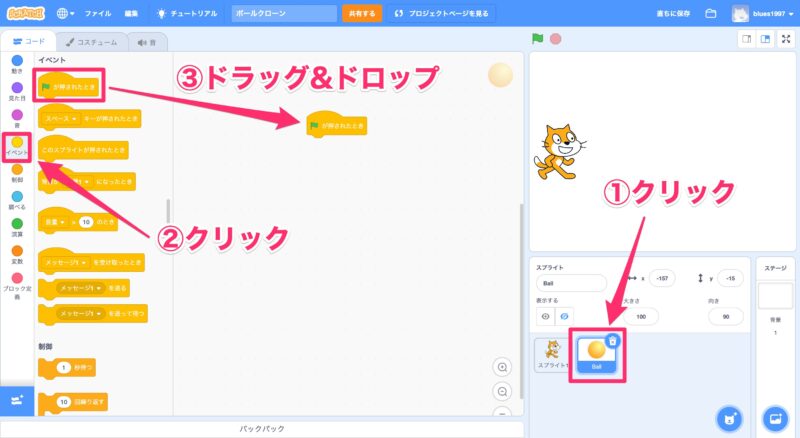The height and width of the screenshot is (438, 800).
Task: Zoom in on the code workspace
Action: 503,367
